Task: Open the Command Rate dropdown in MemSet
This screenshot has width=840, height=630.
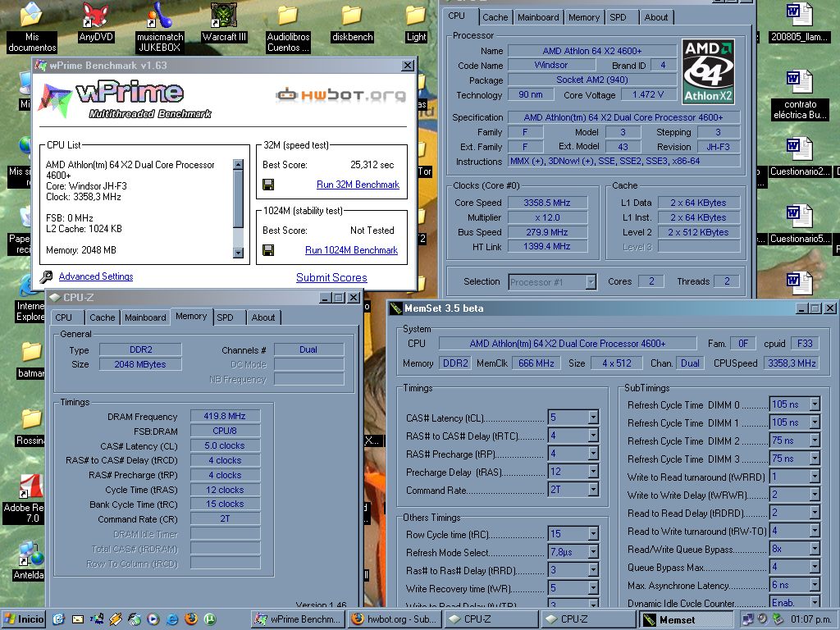Action: pyautogui.click(x=593, y=490)
